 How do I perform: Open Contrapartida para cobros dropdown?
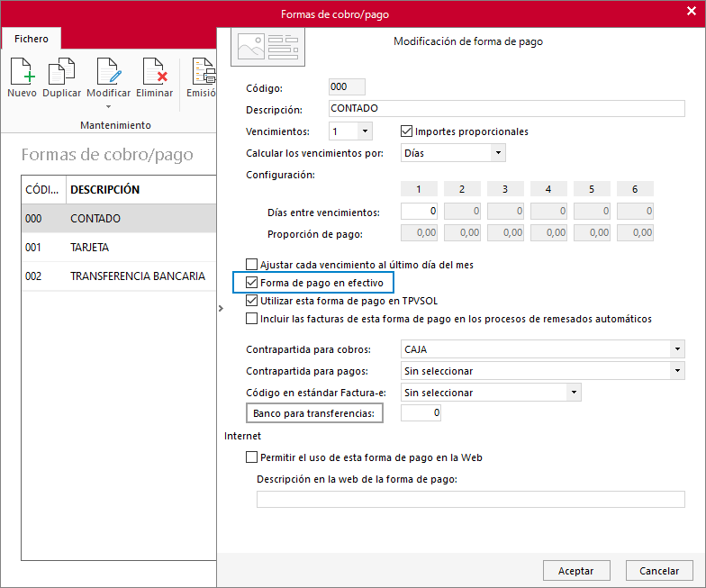(x=677, y=349)
